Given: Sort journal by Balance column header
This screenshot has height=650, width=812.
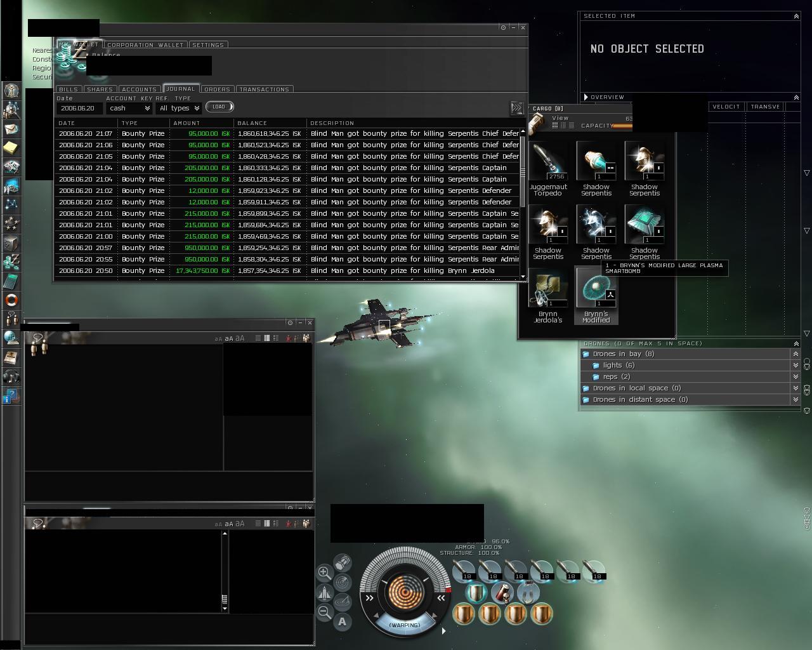Looking at the screenshot, I should tap(270, 123).
